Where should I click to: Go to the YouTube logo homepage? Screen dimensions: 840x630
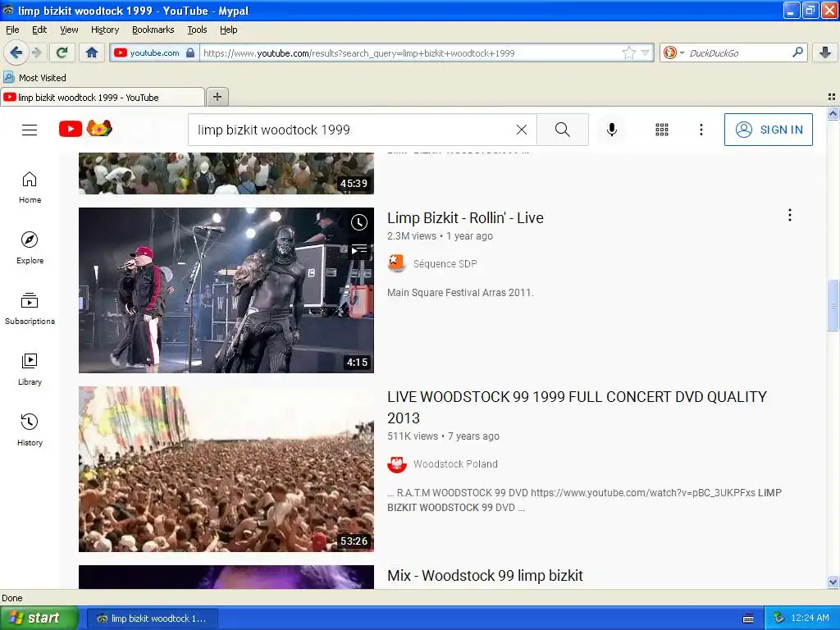pos(85,129)
